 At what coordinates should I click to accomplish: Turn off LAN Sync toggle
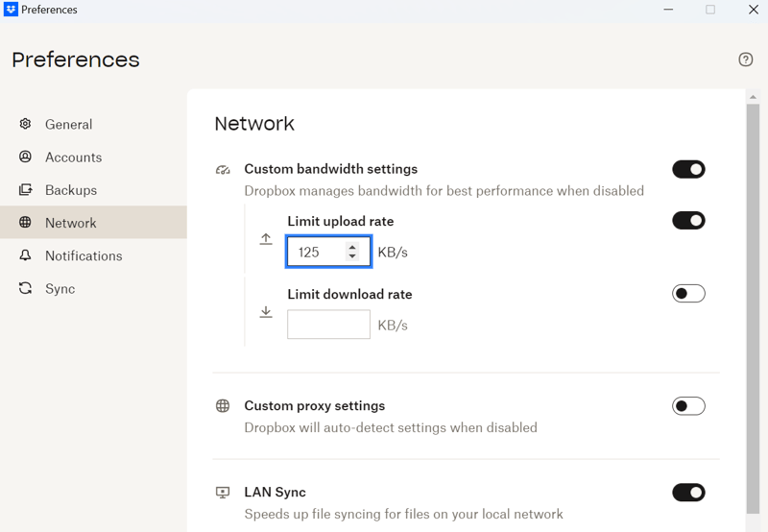point(688,493)
